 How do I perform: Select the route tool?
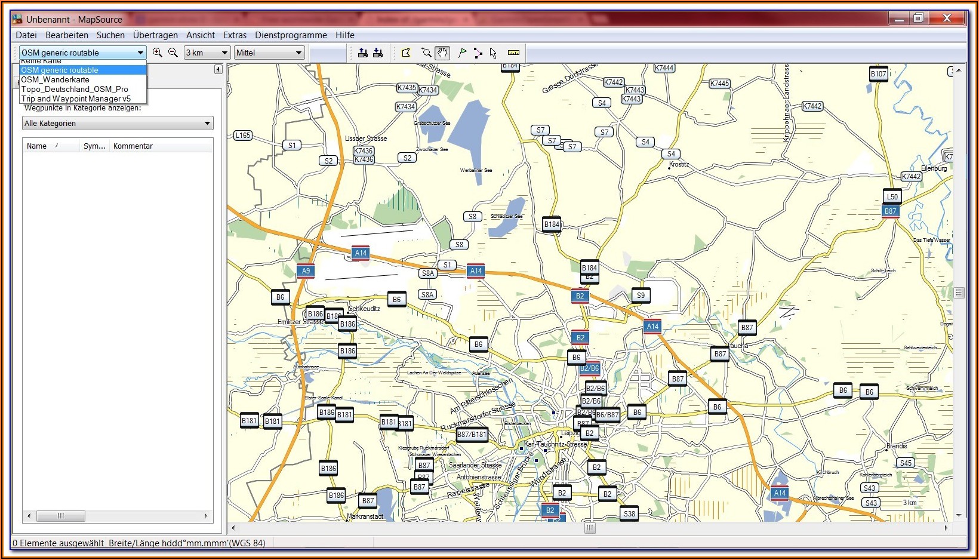coord(478,53)
